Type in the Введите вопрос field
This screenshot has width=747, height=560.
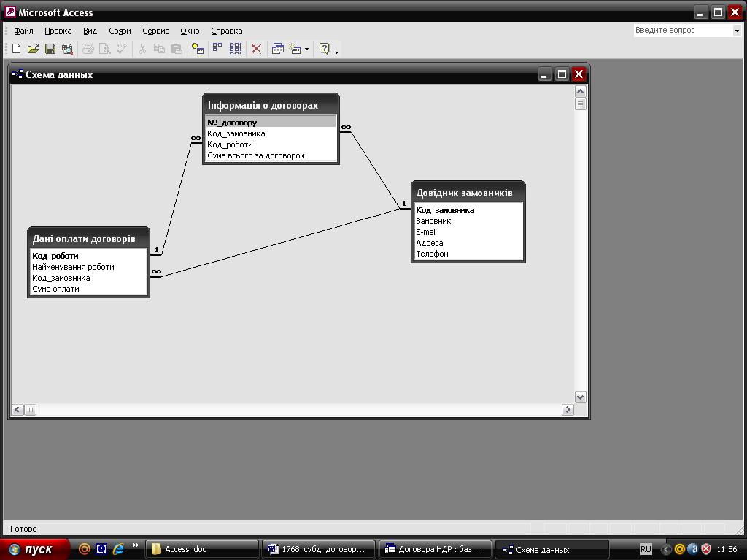[x=682, y=31]
